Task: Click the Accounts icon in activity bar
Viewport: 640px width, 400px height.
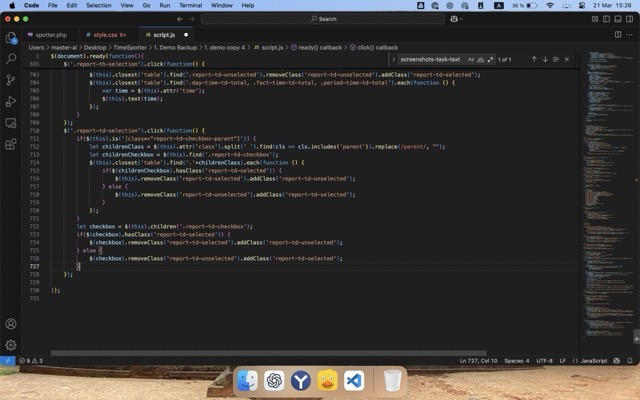Action: (x=11, y=324)
